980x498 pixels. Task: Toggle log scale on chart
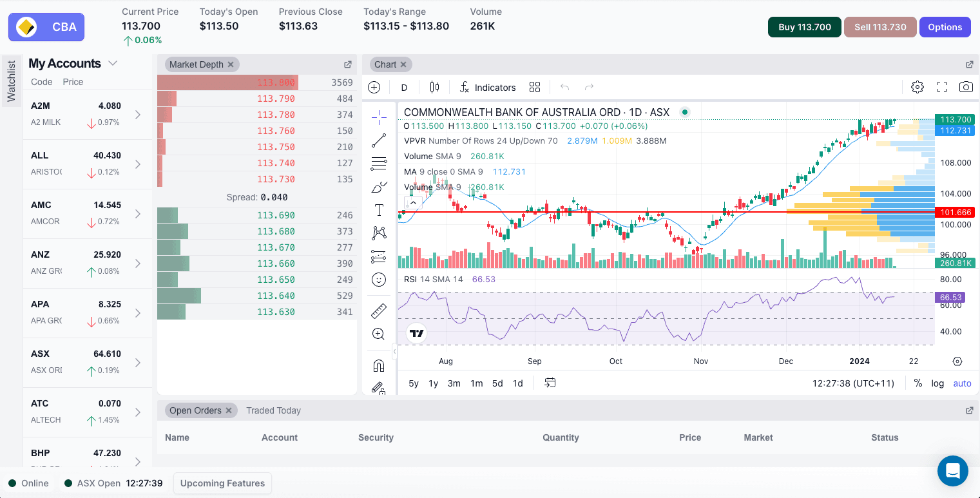point(937,383)
